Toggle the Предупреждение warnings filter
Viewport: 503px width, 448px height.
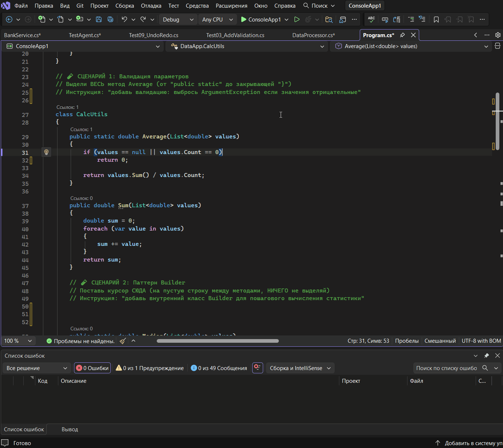(x=149, y=368)
